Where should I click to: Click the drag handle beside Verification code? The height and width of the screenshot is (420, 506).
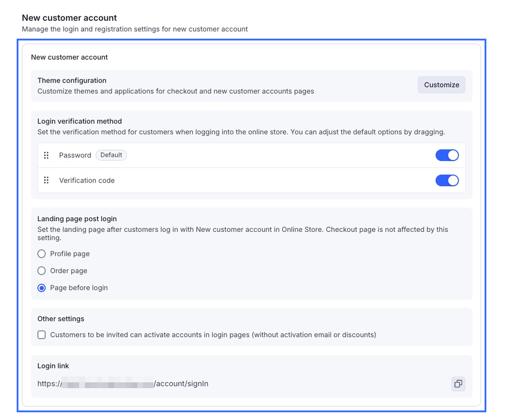tap(46, 180)
